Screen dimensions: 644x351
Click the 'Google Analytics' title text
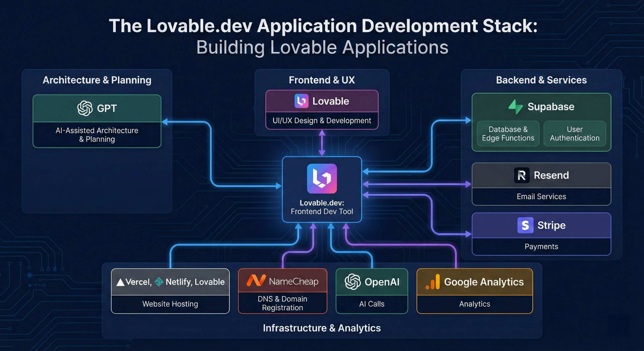(484, 282)
